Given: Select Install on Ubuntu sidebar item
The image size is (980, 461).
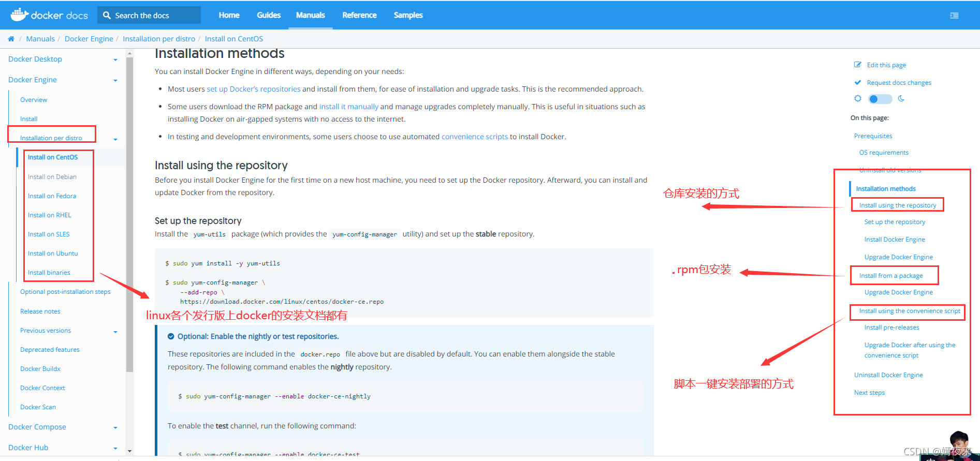Looking at the screenshot, I should [53, 254].
